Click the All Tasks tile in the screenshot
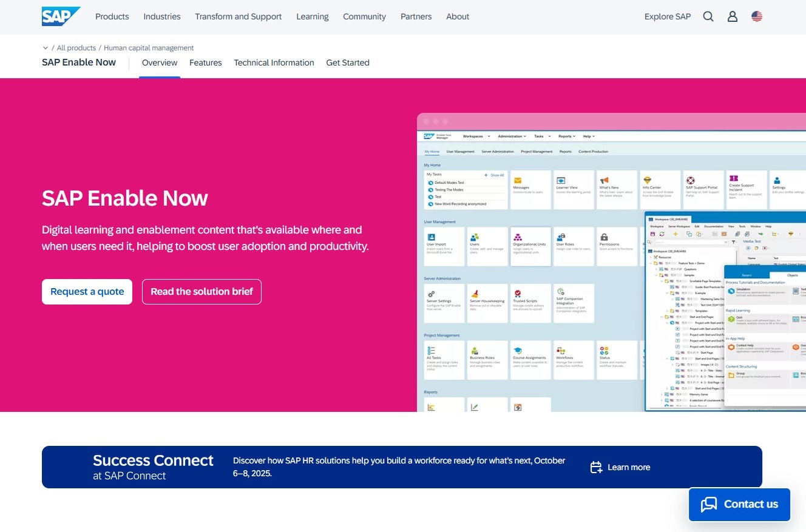806x532 pixels. 444,360
